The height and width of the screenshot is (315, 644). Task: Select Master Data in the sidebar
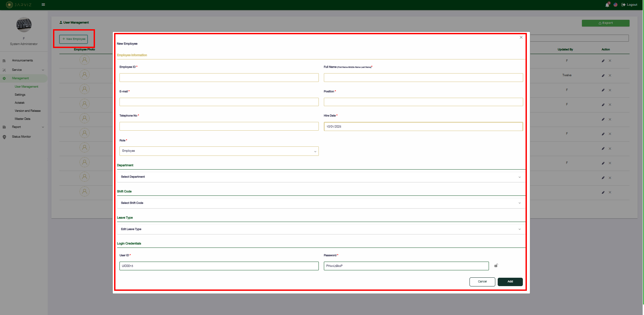point(22,119)
